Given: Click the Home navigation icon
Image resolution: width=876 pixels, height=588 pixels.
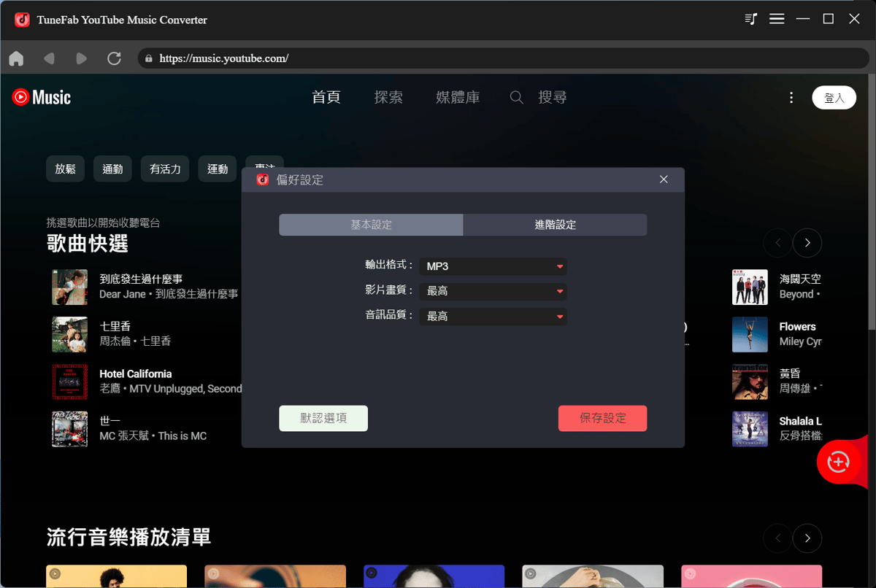Looking at the screenshot, I should (x=16, y=58).
